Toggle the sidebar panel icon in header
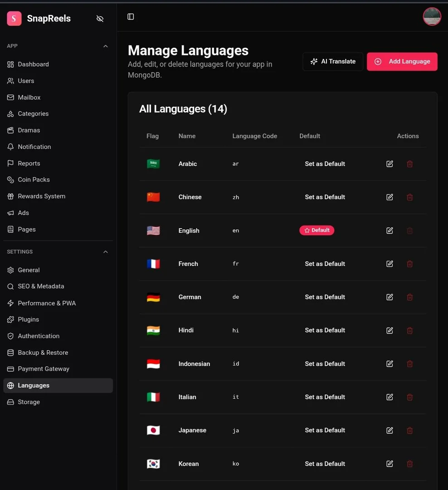Screen dimensions: 448x490 131,17
